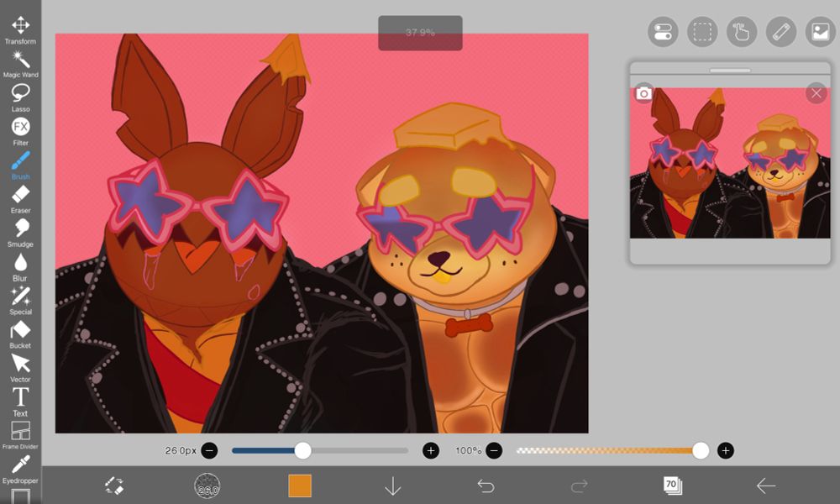Open the selection area menu
The image size is (840, 504).
point(702,32)
